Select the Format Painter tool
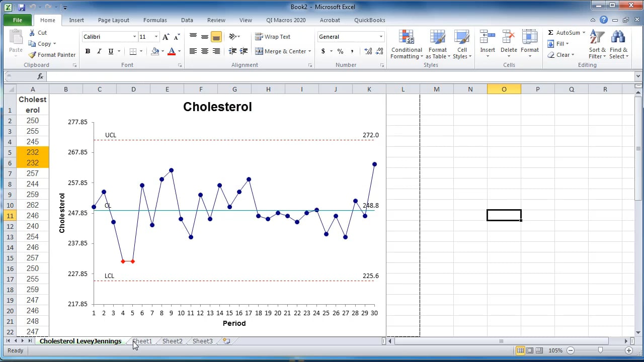The image size is (644, 362). click(x=52, y=55)
